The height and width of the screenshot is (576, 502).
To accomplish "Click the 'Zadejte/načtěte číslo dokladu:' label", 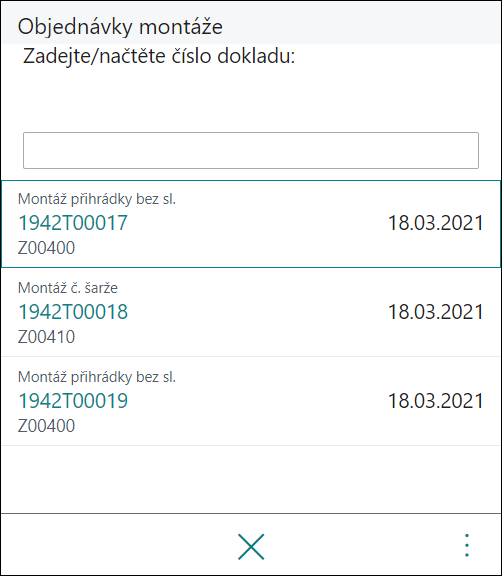I will [x=159, y=57].
